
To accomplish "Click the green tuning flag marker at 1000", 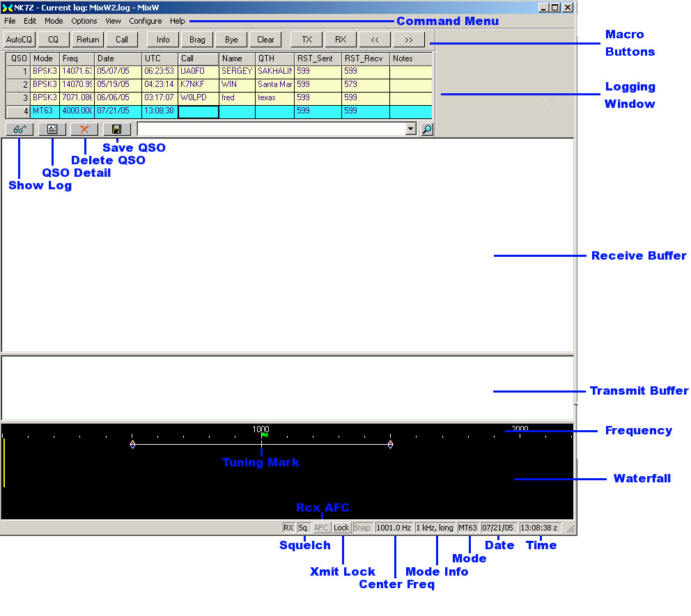I will [x=265, y=435].
